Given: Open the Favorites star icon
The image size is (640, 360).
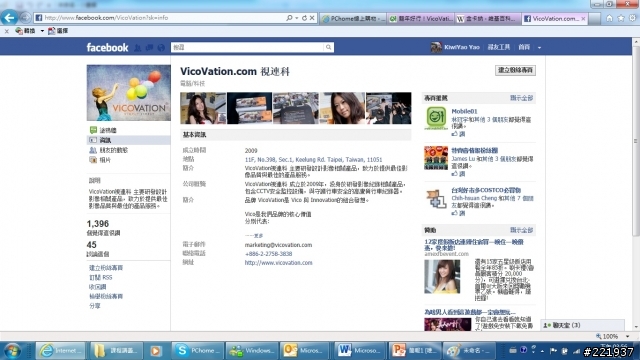Looking at the screenshot, I should tap(621, 18).
